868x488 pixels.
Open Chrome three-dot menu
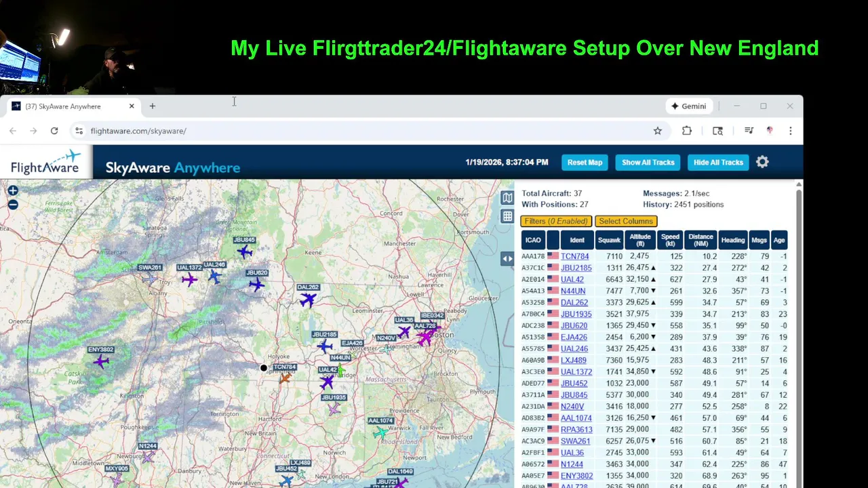[790, 131]
